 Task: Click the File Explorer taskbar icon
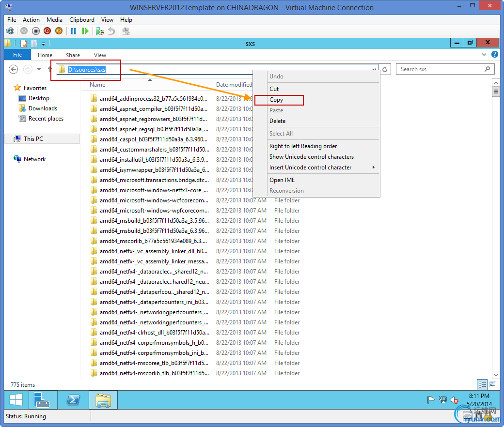(103, 400)
